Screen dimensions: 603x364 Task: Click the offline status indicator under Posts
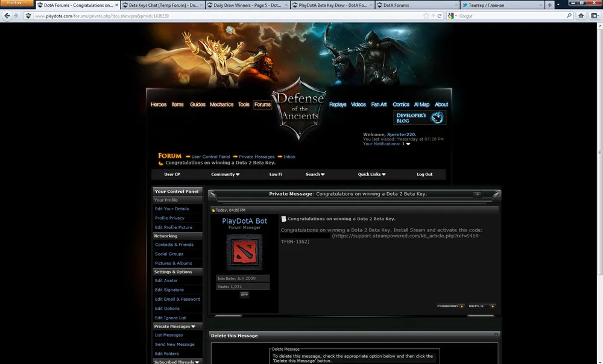244,295
